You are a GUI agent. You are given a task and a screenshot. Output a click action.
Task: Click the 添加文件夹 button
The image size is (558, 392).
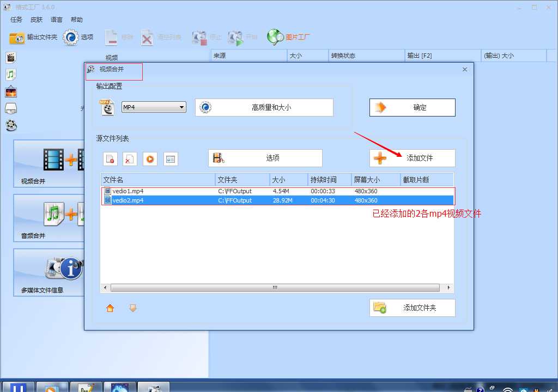click(x=412, y=308)
